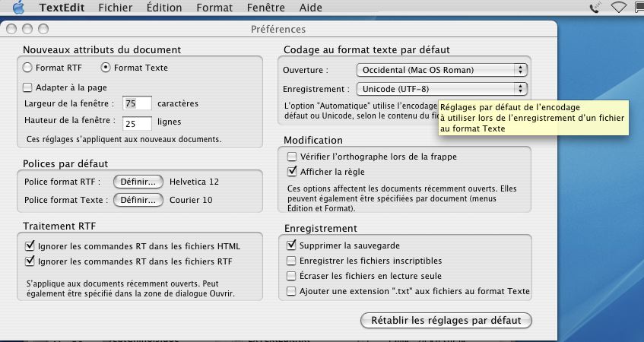Check Écraser les fichiers en lecture seule
Screen dimensions: 644x342
pos(291,276)
